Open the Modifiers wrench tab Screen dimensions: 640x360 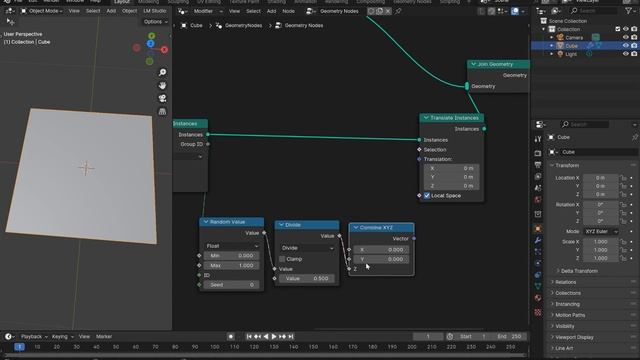538,240
